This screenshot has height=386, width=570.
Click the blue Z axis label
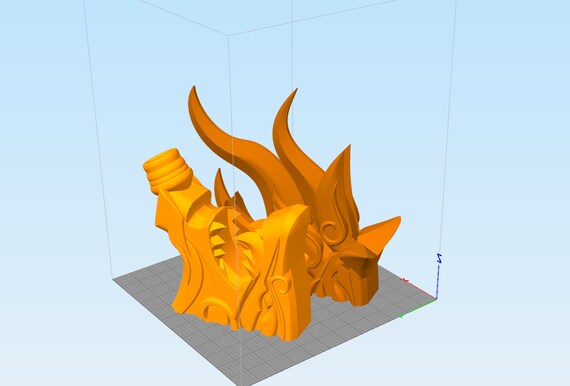439,258
